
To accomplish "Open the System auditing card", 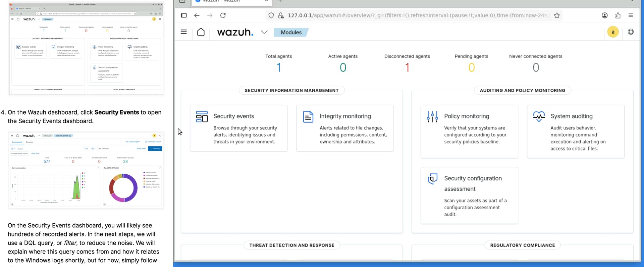I will point(576,131).
